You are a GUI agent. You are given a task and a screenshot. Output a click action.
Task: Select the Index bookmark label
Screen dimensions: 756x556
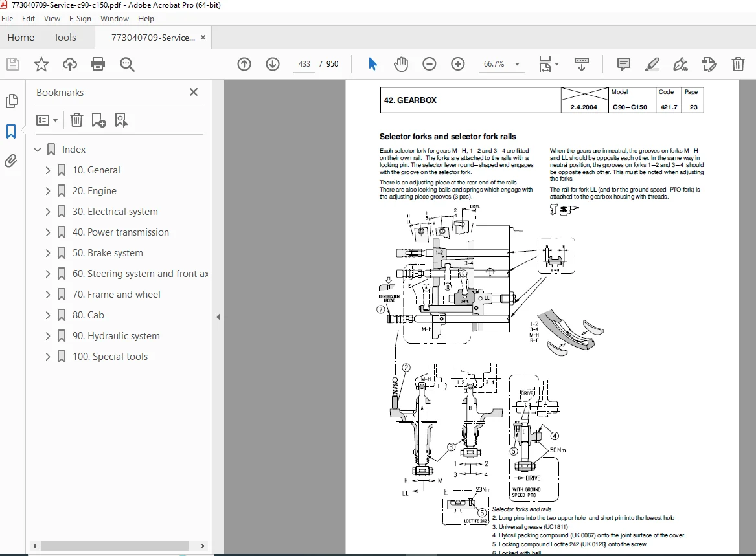[74, 150]
